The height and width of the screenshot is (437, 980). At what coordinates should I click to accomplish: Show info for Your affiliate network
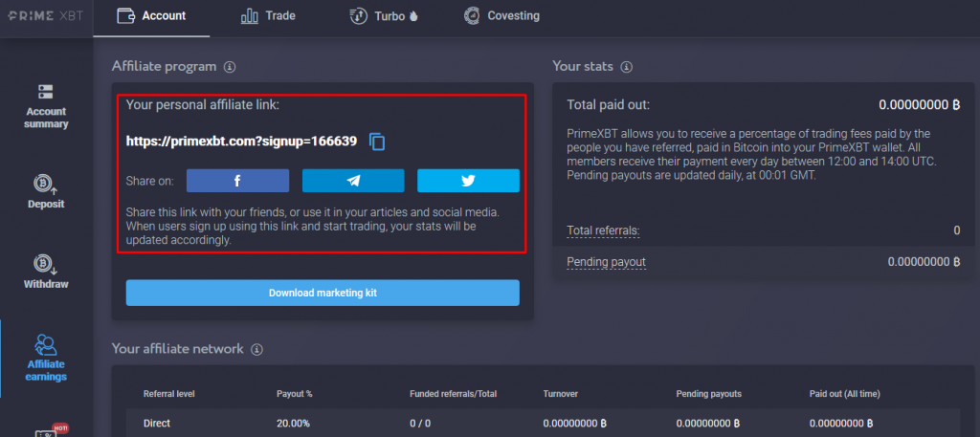[256, 349]
